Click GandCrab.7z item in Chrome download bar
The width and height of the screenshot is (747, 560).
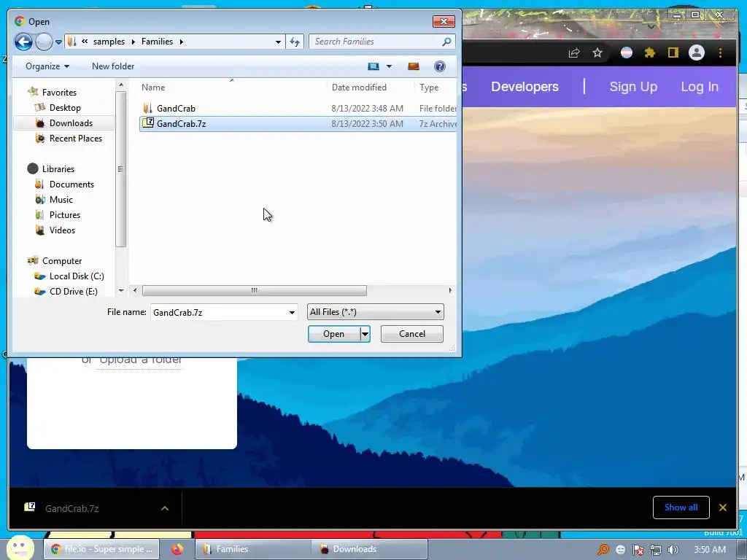71,508
